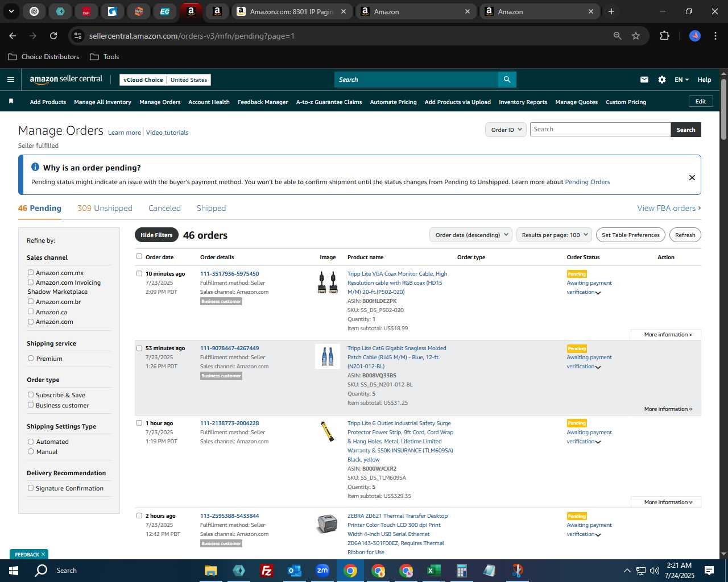Open the Order ID search type dropdown
This screenshot has width=728, height=582.
point(506,130)
